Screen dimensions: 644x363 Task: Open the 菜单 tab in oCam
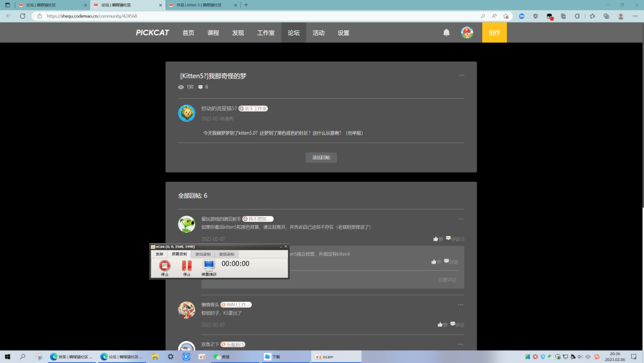[159, 254]
